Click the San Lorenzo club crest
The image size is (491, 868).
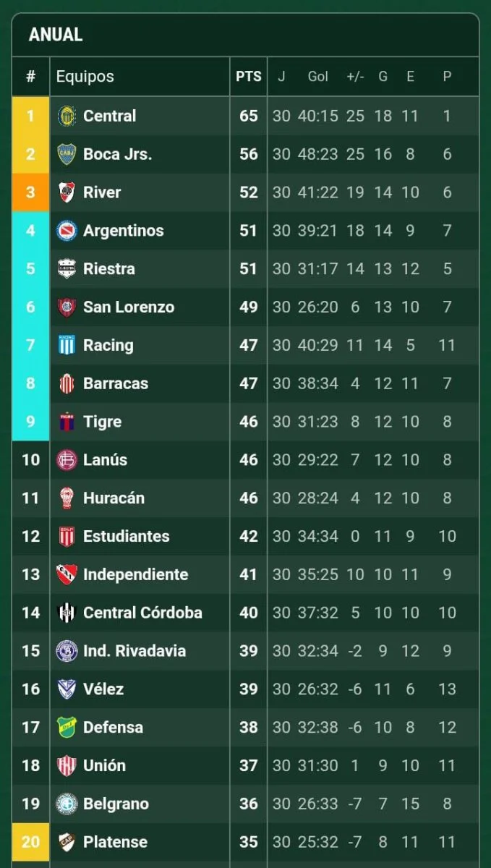67,307
